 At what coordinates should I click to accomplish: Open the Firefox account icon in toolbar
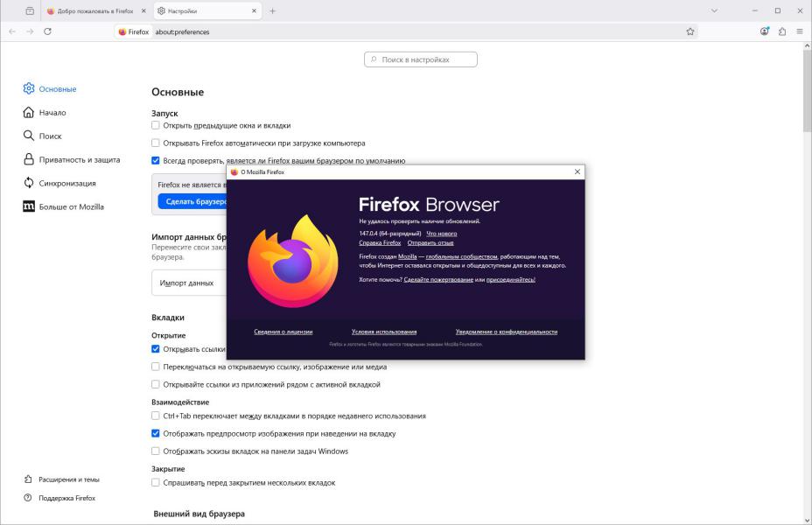[764, 31]
